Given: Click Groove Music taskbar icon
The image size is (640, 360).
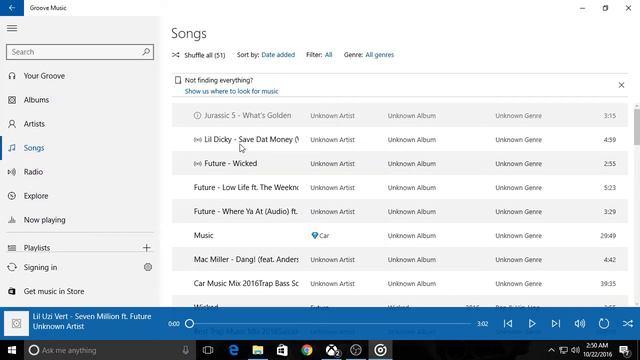Looking at the screenshot, I should [380, 350].
